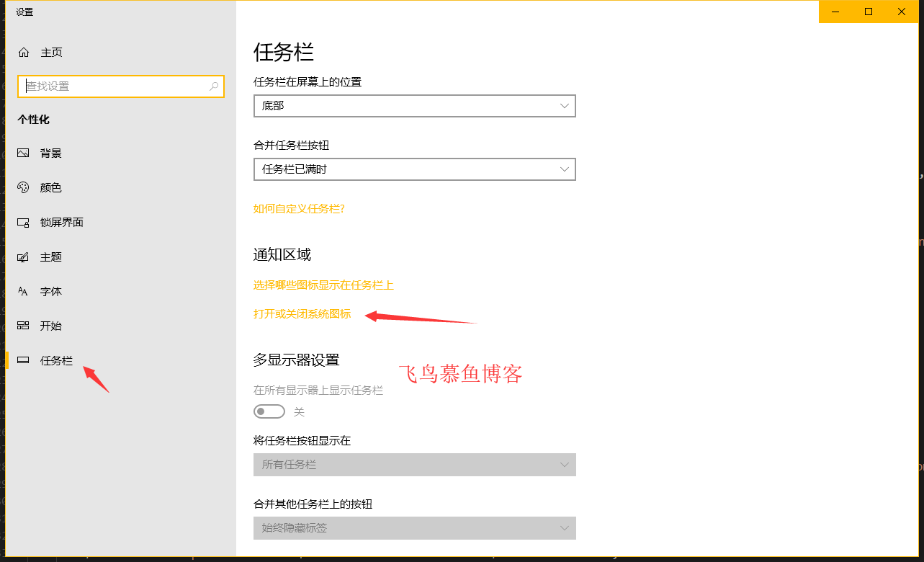This screenshot has width=924, height=562.
Task: Click the search magnifier icon
Action: [214, 86]
